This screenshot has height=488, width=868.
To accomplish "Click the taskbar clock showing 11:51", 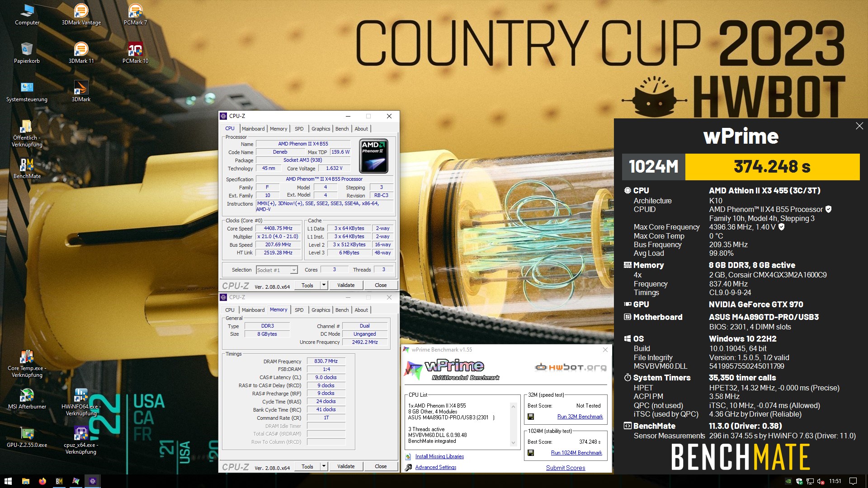I will tap(835, 481).
